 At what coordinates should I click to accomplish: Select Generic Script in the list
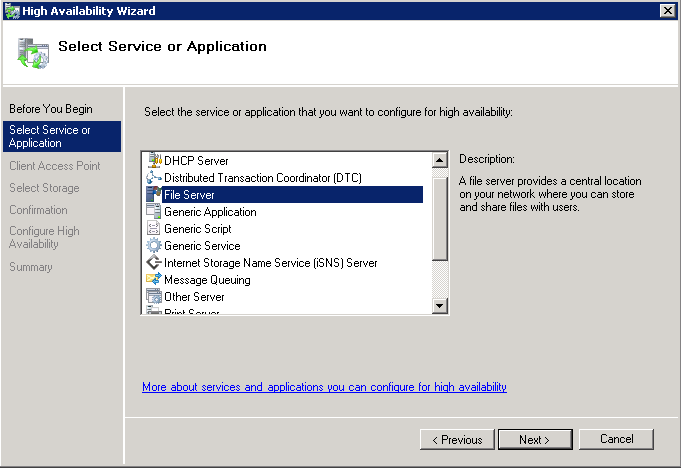(198, 229)
